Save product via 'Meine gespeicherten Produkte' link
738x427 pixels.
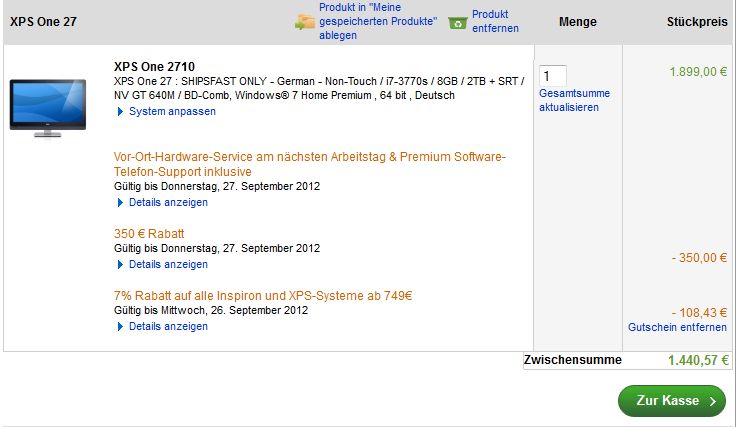[x=377, y=21]
